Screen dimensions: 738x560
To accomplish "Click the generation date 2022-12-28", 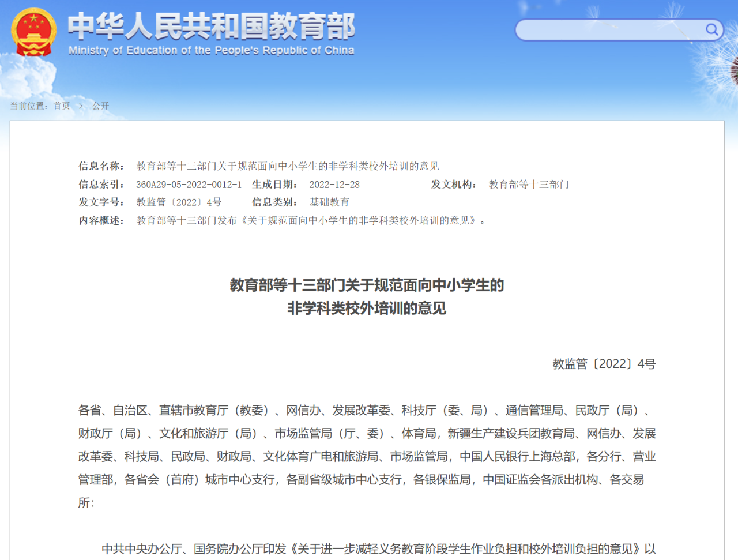I will (x=334, y=185).
